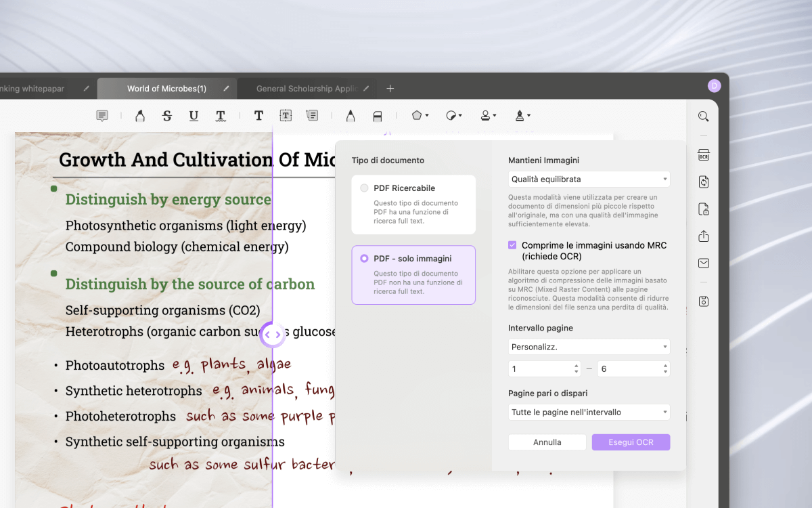This screenshot has height=508, width=812.
Task: Select the pencil drawing tool
Action: click(351, 116)
